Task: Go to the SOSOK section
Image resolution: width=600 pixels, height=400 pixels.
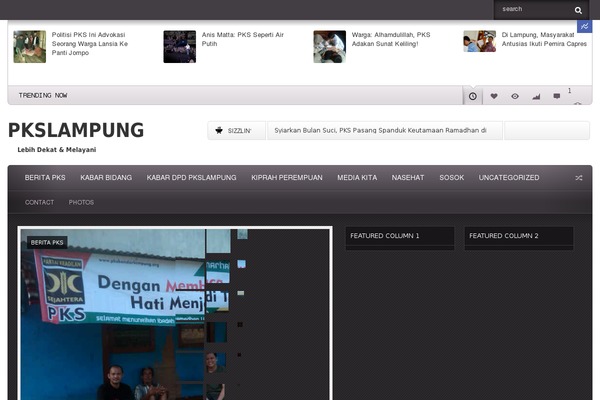Action: (x=452, y=178)
